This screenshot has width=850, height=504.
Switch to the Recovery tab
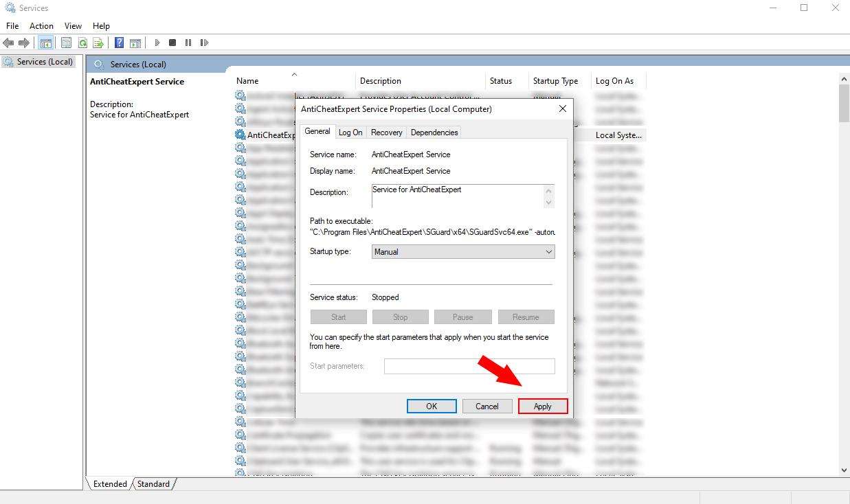(387, 133)
